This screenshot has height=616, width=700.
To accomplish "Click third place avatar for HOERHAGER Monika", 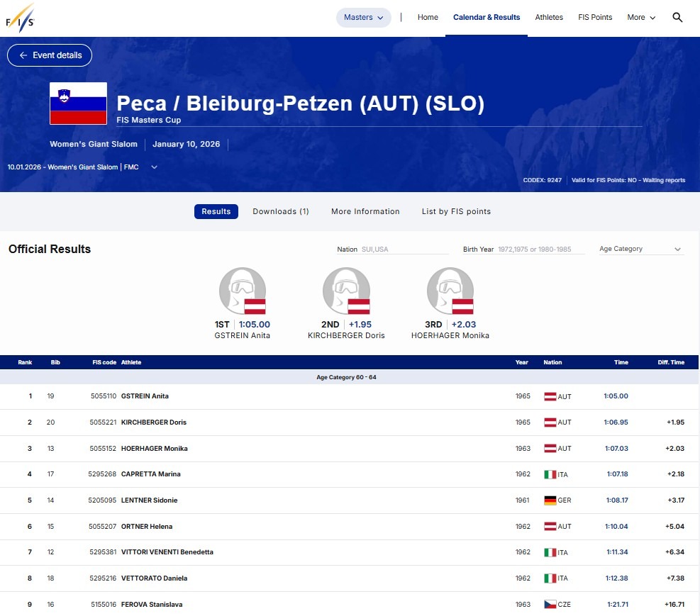I will (x=450, y=291).
